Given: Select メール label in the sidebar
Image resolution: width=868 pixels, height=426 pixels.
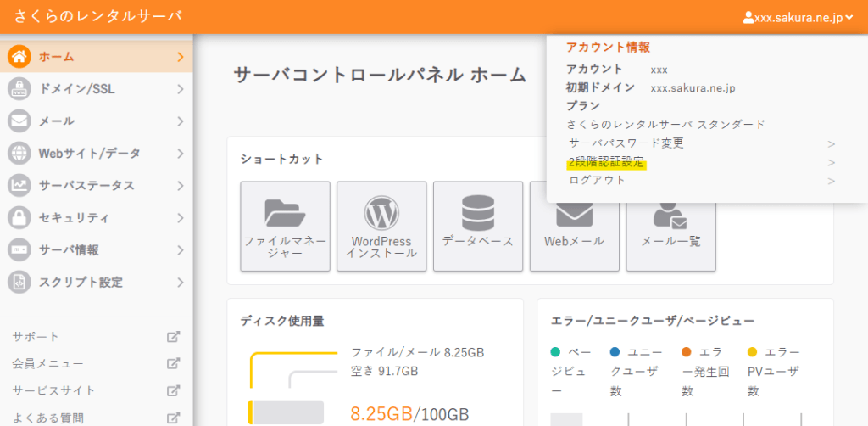Looking at the screenshot, I should point(57,121).
